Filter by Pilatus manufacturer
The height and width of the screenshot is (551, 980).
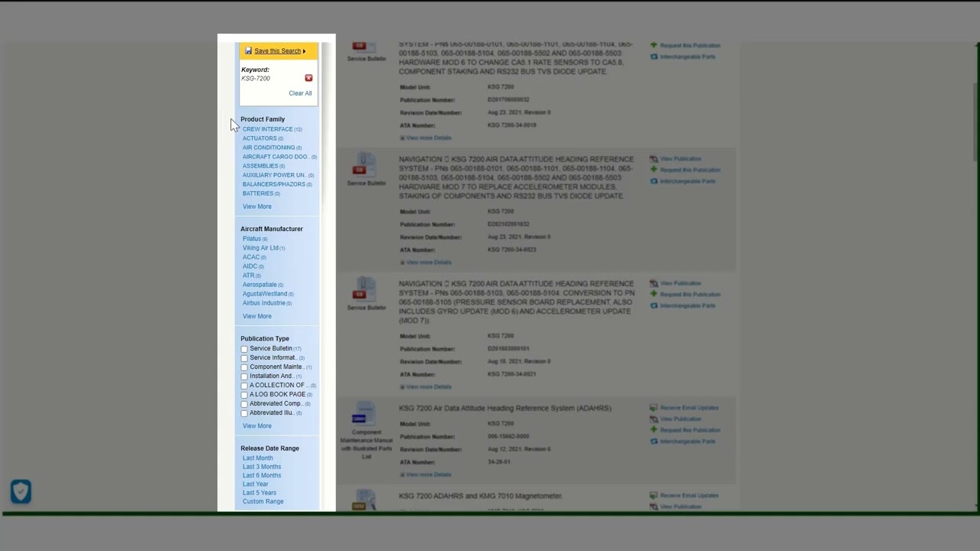(252, 239)
